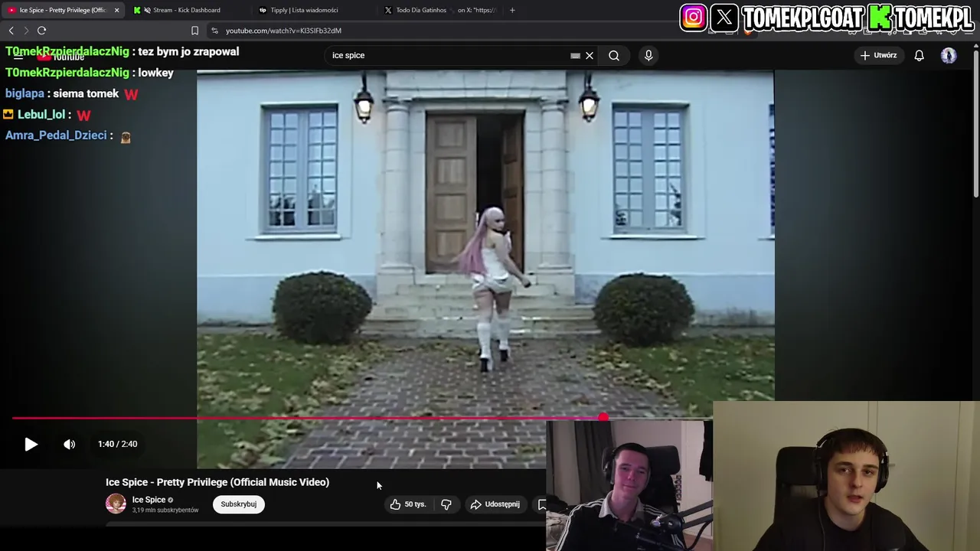Open the on-screen keyboard icon in search

[575, 55]
